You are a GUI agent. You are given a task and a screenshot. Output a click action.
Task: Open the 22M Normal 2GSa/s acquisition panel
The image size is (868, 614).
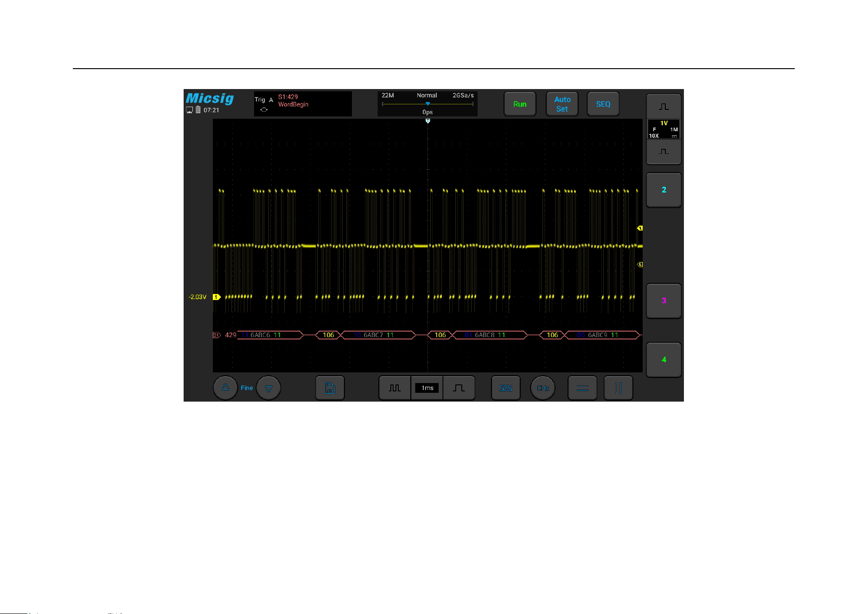427,103
